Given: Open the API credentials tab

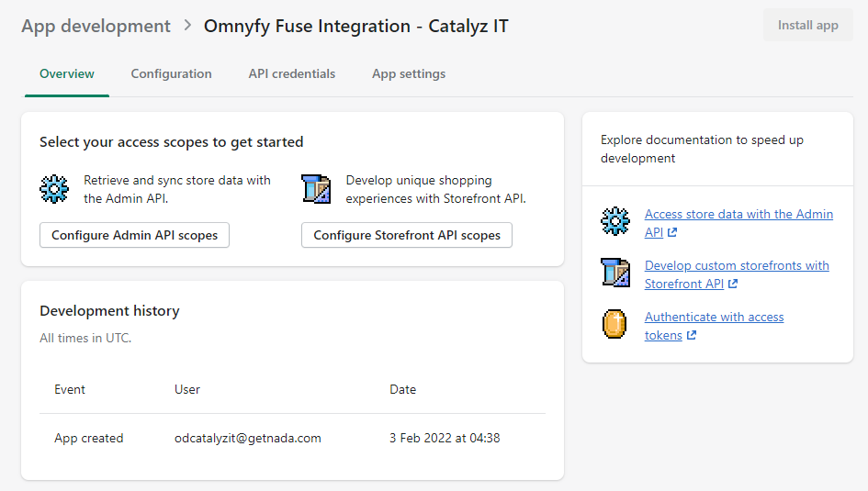Looking at the screenshot, I should coord(292,74).
